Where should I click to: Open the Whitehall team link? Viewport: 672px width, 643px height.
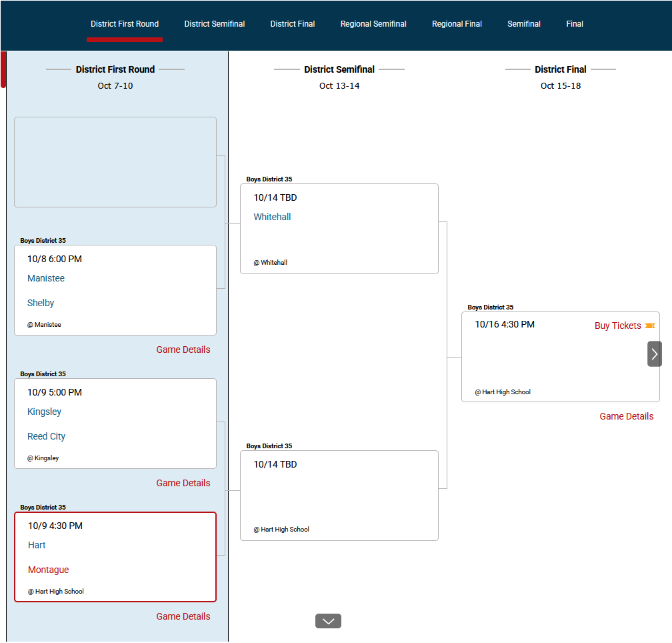click(x=272, y=217)
